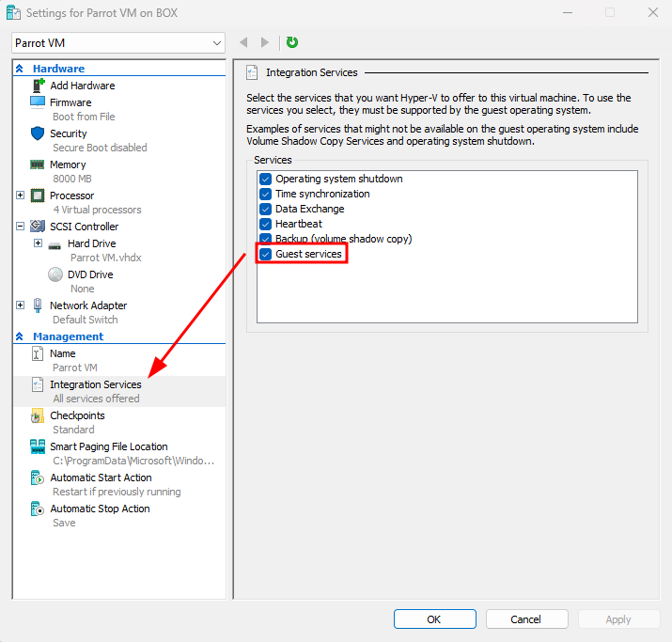Select the Checkpoints icon

(x=38, y=415)
